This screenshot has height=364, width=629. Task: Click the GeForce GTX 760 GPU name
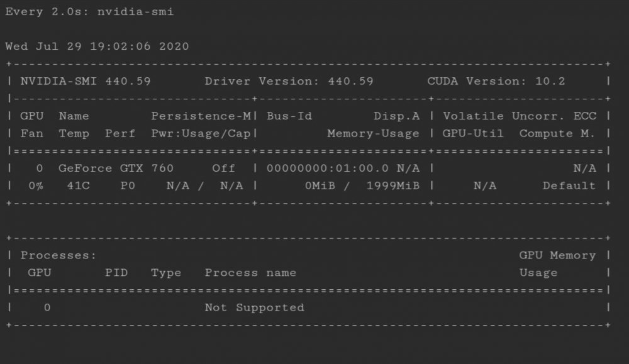coord(116,168)
